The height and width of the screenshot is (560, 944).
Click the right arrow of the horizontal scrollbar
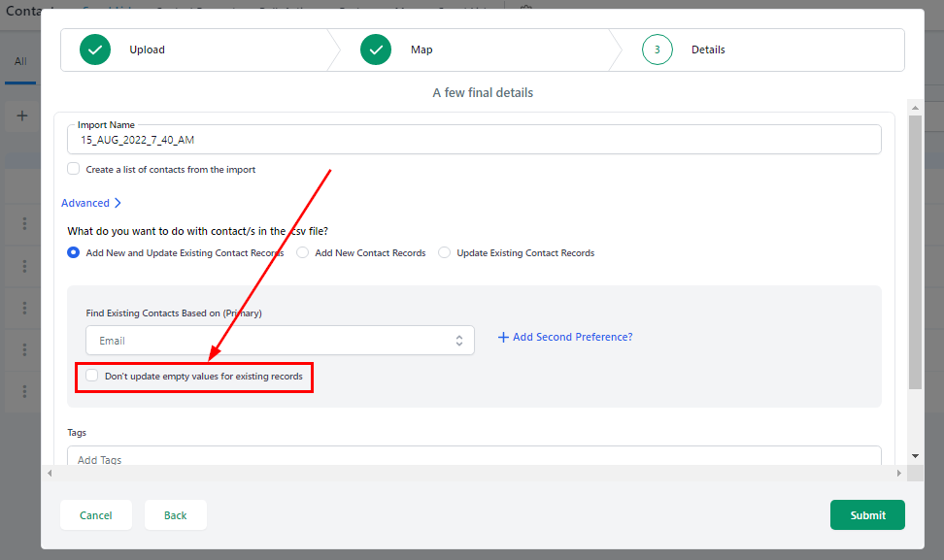coord(898,473)
